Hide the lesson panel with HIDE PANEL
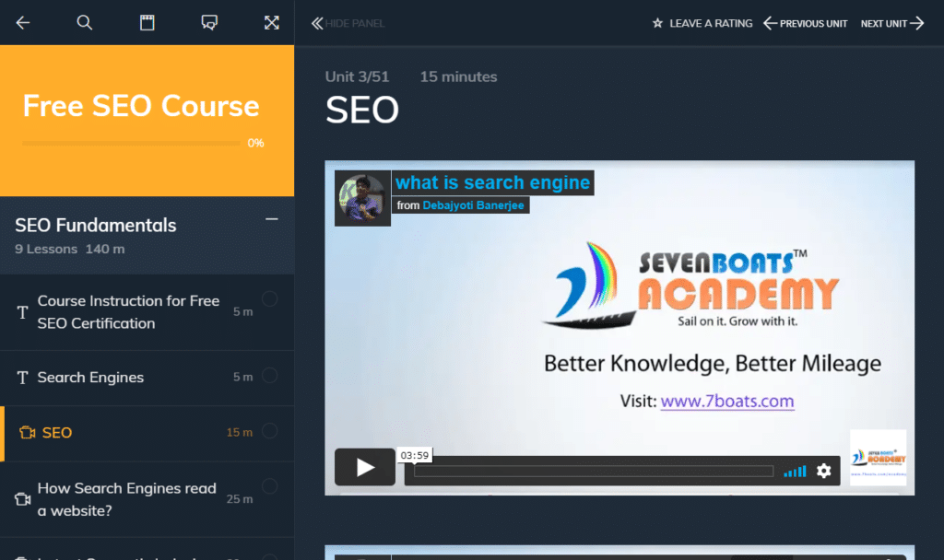Image resolution: width=944 pixels, height=560 pixels. click(348, 23)
